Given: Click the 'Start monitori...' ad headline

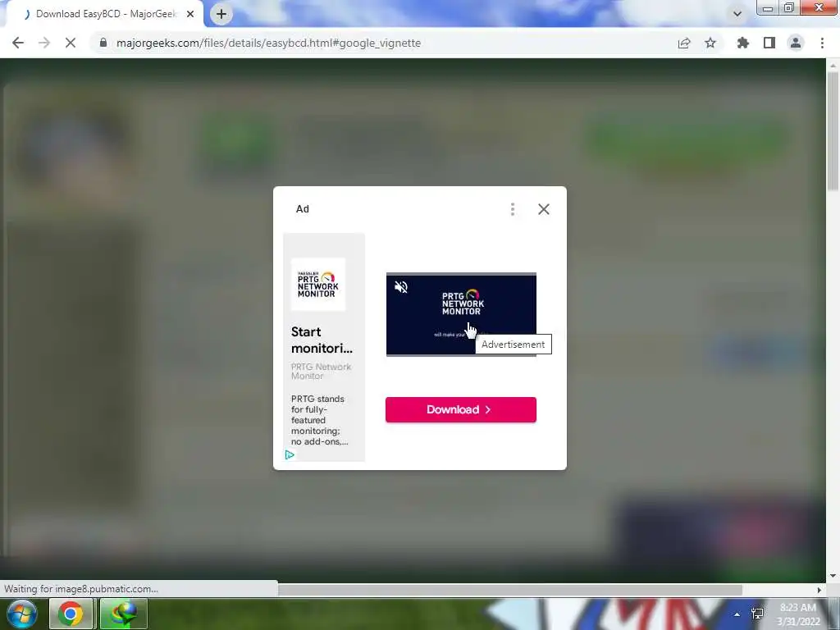Looking at the screenshot, I should [x=322, y=340].
